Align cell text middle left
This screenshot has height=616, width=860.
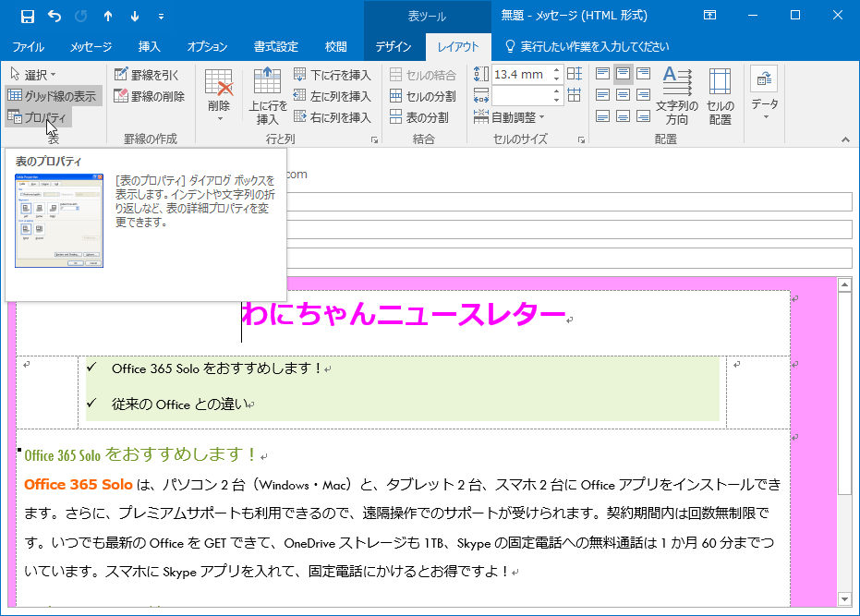coord(603,95)
